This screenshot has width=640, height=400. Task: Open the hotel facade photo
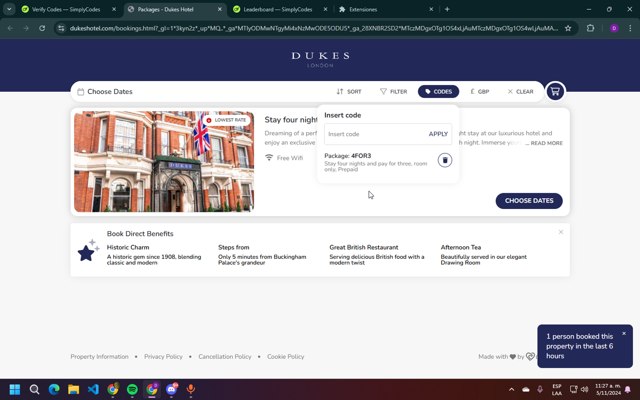(164, 162)
